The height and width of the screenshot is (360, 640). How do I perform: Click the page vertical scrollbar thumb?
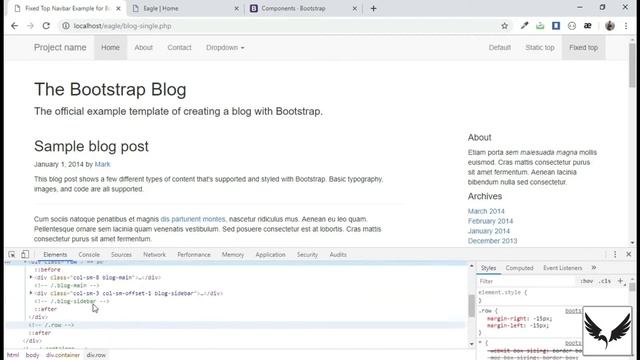632,65
